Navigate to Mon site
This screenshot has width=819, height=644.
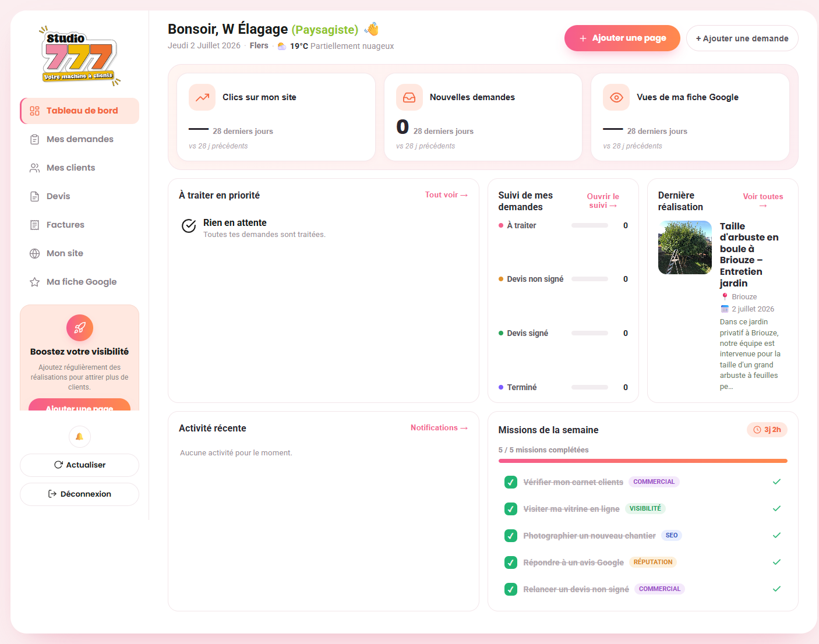pos(80,253)
